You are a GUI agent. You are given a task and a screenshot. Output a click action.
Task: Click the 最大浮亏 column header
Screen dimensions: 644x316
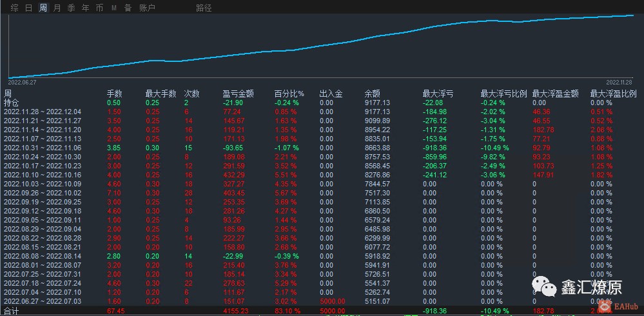click(438, 94)
